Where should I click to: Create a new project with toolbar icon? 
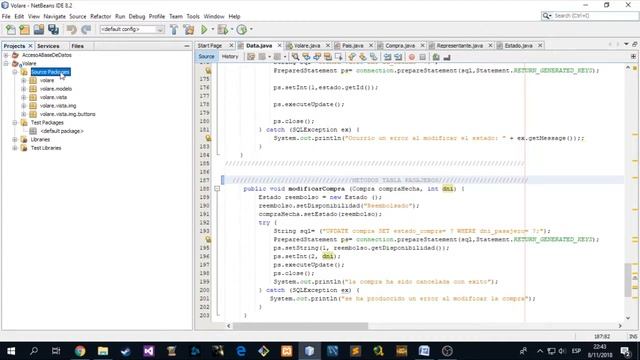pos(24,29)
